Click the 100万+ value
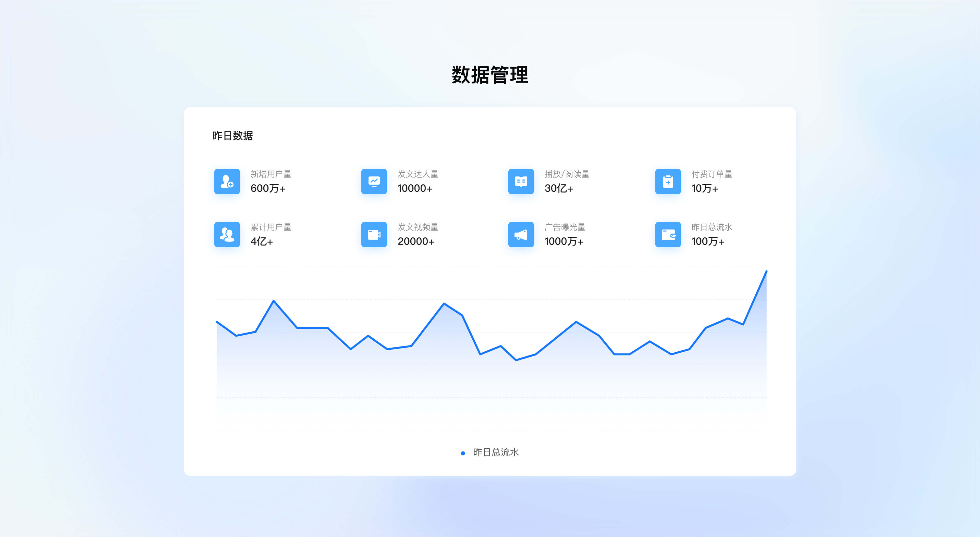The height and width of the screenshot is (537, 980). coord(708,241)
